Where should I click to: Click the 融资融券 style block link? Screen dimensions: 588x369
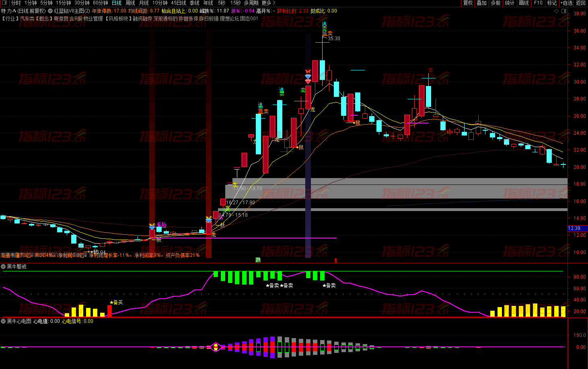143,18
